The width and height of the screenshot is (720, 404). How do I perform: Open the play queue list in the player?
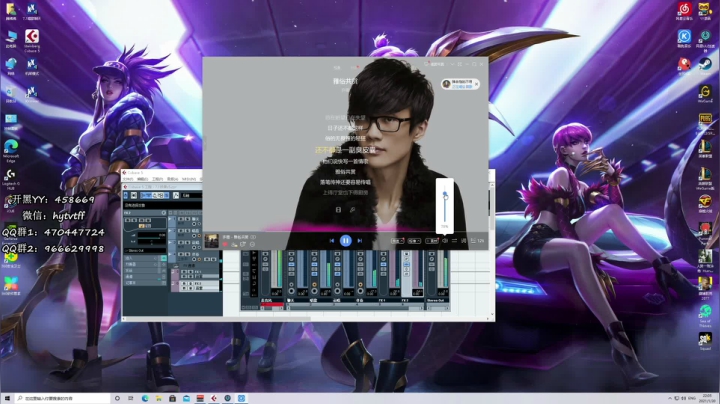(x=477, y=241)
